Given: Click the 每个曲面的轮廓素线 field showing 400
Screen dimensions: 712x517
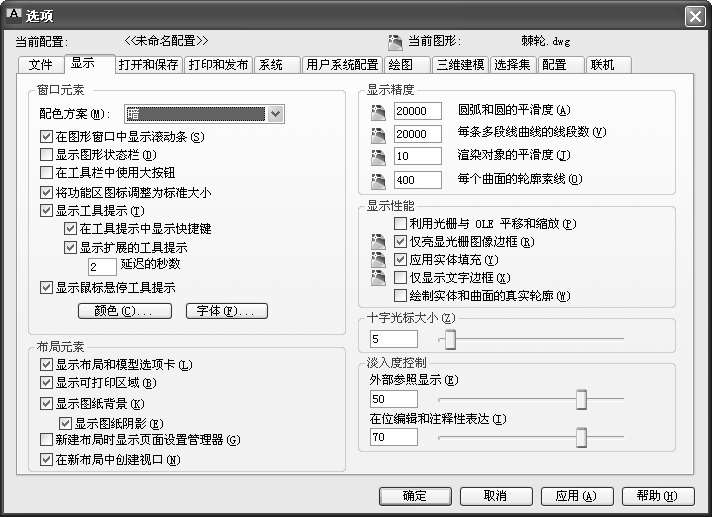Looking at the screenshot, I should tap(417, 180).
